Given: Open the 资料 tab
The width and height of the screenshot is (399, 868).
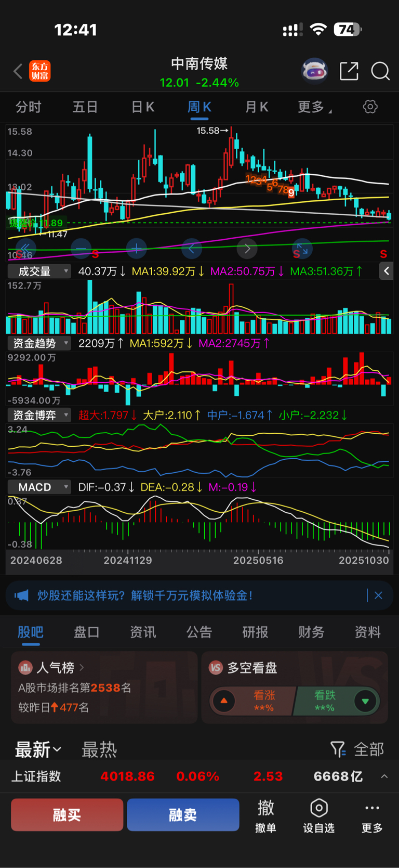Looking at the screenshot, I should tap(367, 632).
